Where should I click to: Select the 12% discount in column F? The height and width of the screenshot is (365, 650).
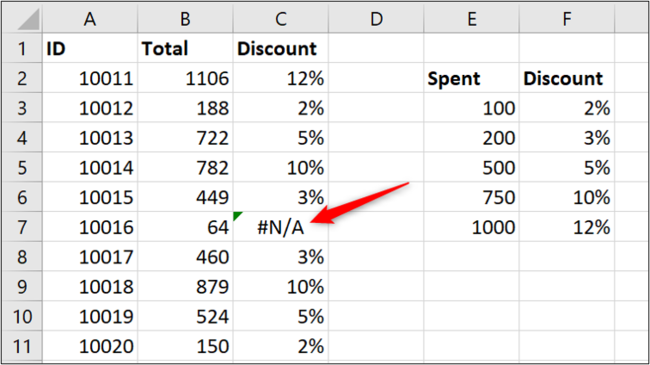coord(567,227)
